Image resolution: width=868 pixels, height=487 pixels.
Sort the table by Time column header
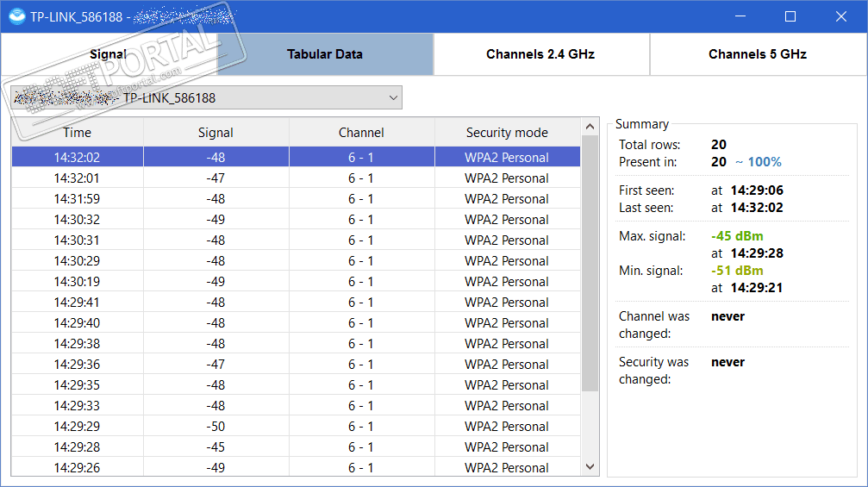[x=77, y=133]
